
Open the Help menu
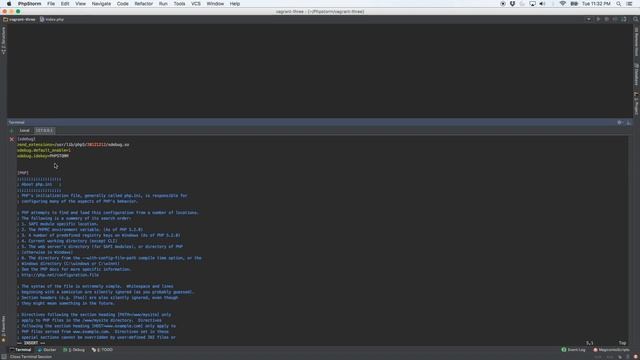(235, 4)
